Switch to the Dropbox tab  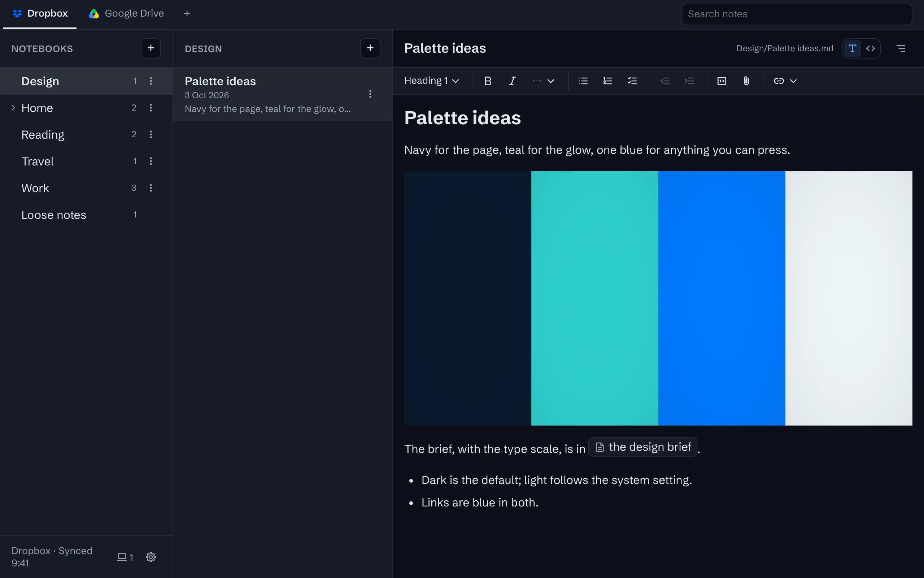[40, 14]
